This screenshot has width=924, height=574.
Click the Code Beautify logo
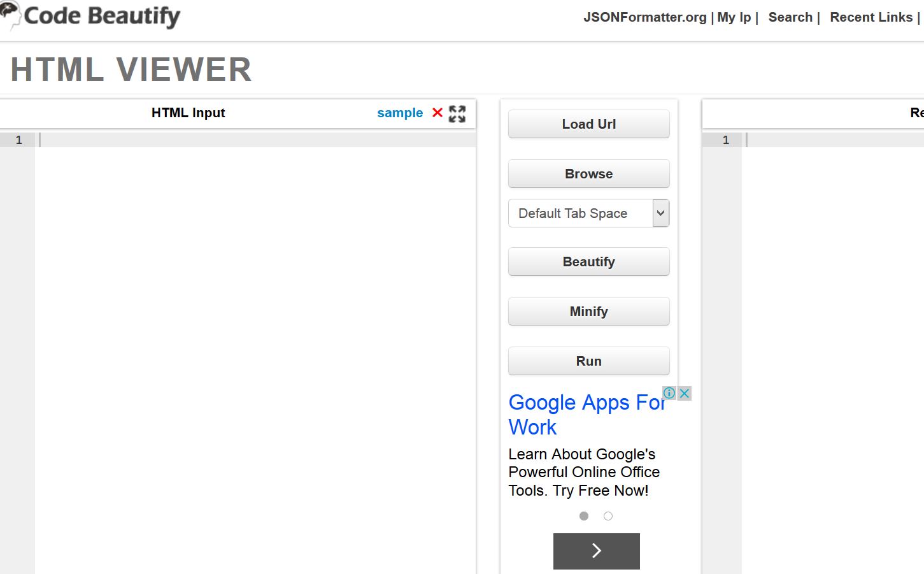click(x=90, y=16)
